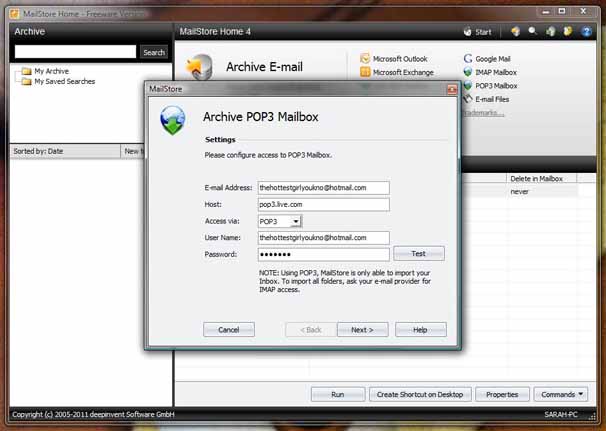Viewport: 606px width, 431px height.
Task: Close the MailStore POP3 dialog
Action: [x=452, y=89]
